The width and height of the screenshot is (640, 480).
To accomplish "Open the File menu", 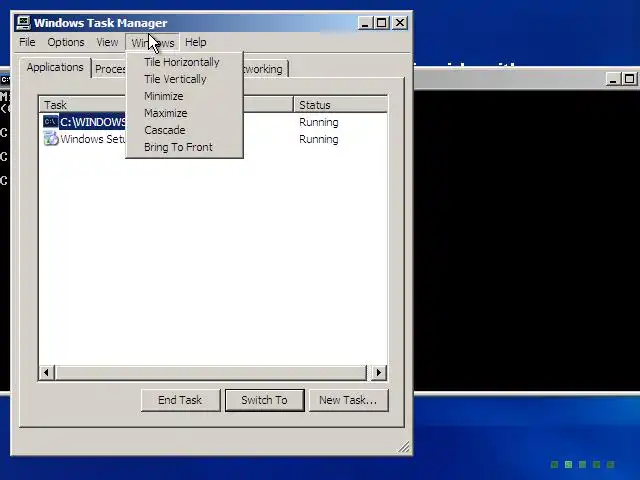I will (27, 42).
